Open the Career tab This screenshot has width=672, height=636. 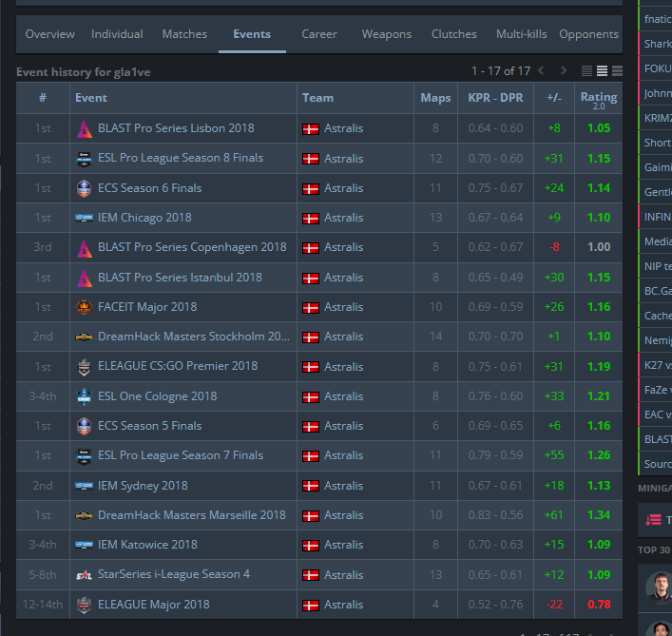[x=319, y=34]
